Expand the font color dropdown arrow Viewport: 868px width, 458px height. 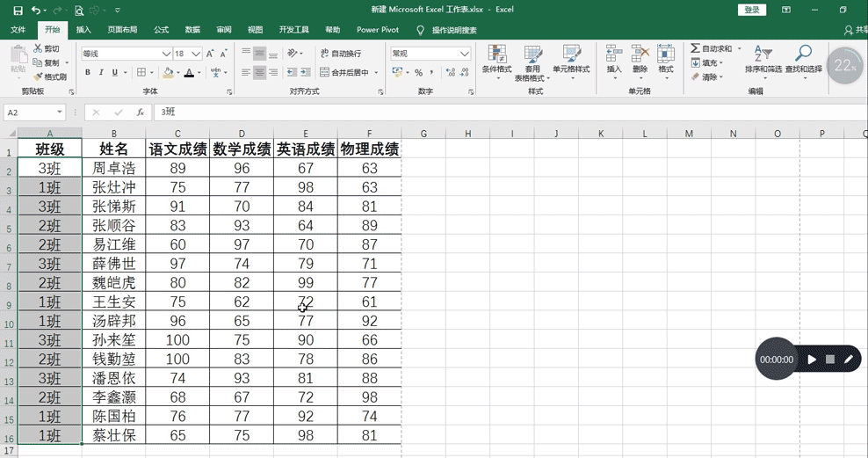(199, 73)
